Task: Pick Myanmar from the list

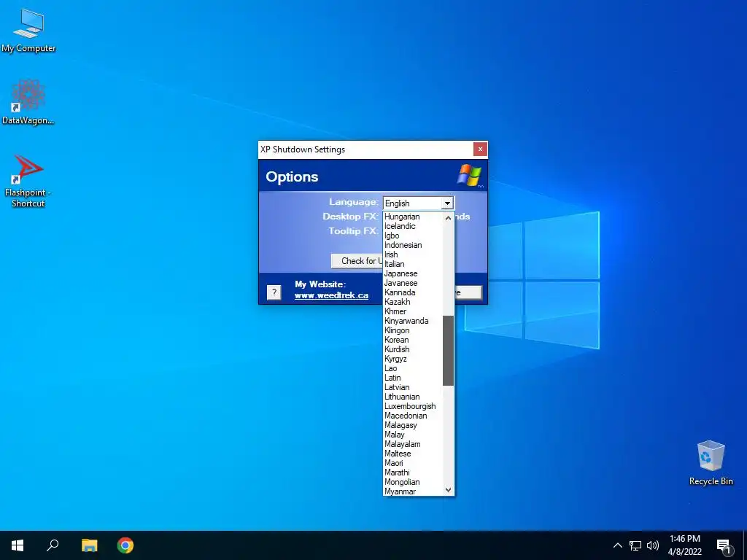Action: [x=414, y=491]
